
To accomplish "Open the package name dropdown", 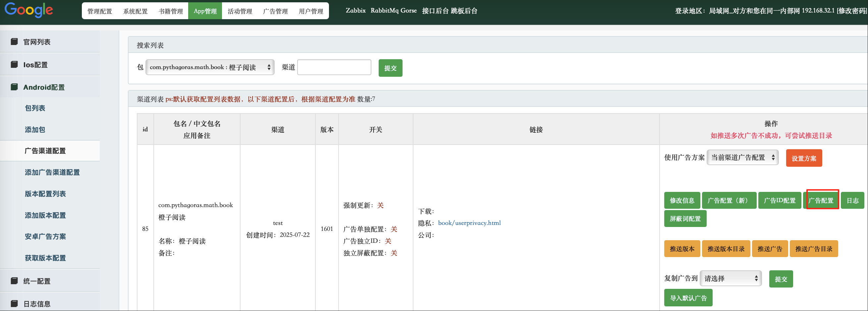I will (x=210, y=67).
